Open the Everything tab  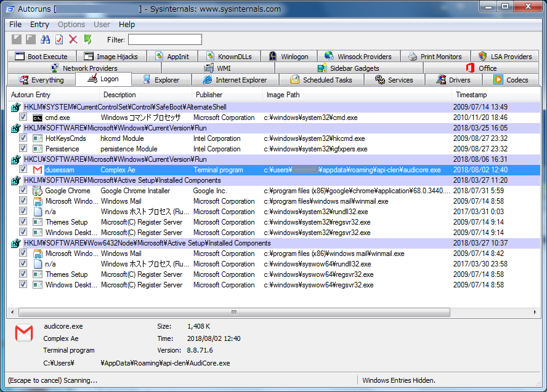point(41,80)
